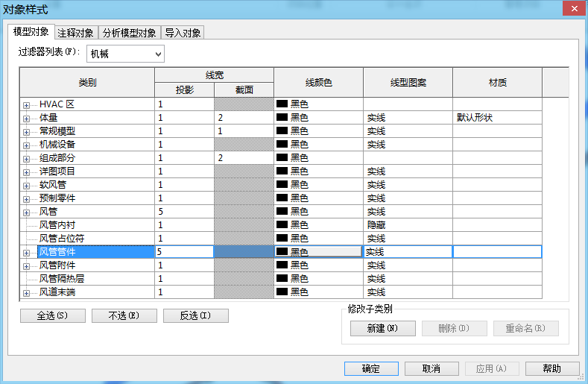Click the 全选 button
Screen dimensions: 588x384
coord(52,315)
